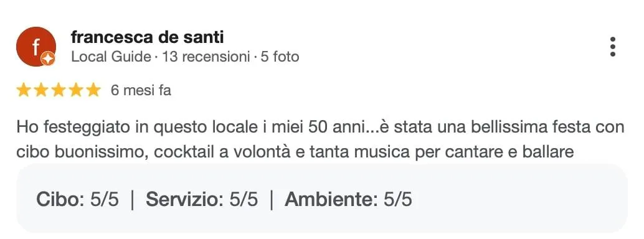Click the "6 mesi fa" timestamp

(141, 90)
